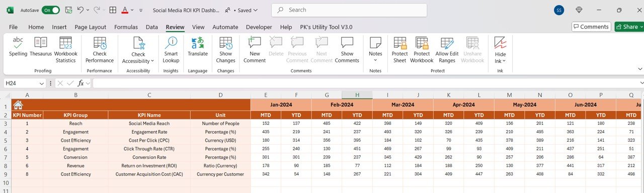Screen dimensions: 644x193
Task: Click the Excel app logo
Action: tap(10, 10)
